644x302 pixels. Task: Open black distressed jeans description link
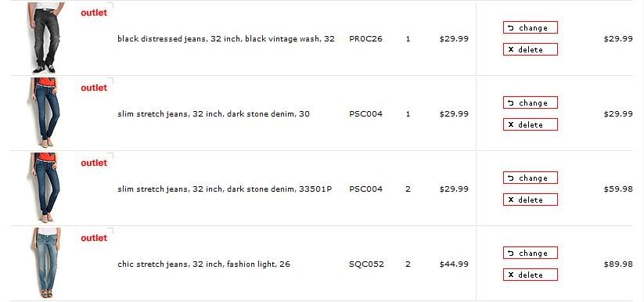click(226, 39)
